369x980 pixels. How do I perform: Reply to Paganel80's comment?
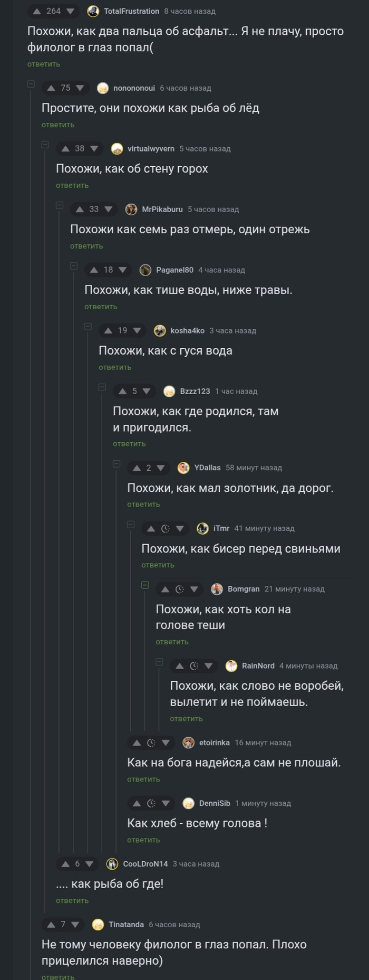101,307
